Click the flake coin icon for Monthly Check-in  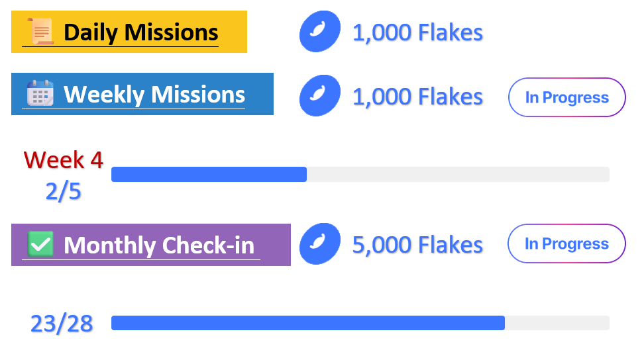coord(319,244)
